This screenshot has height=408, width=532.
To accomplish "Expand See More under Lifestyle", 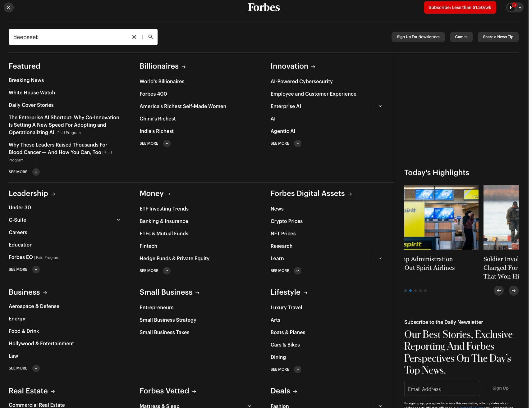I will tap(286, 369).
